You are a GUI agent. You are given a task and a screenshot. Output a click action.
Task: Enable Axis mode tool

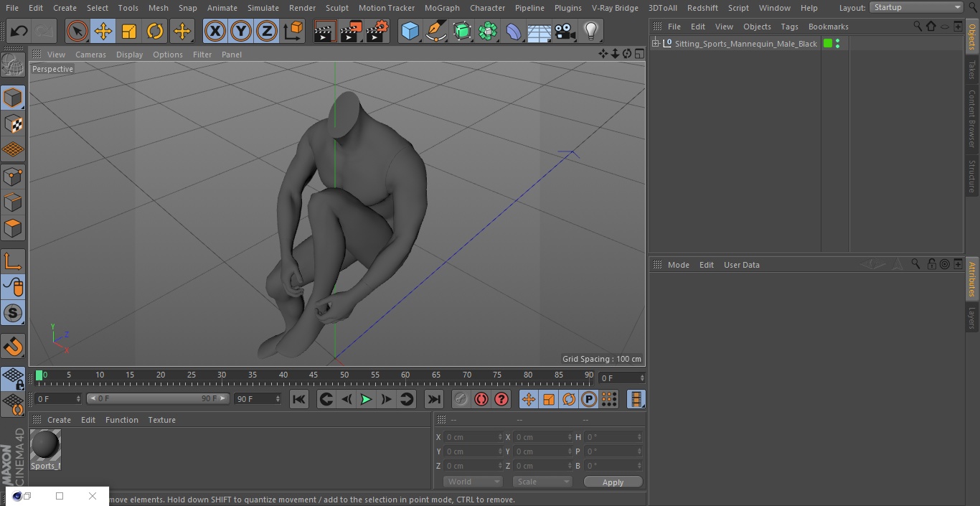click(x=13, y=261)
